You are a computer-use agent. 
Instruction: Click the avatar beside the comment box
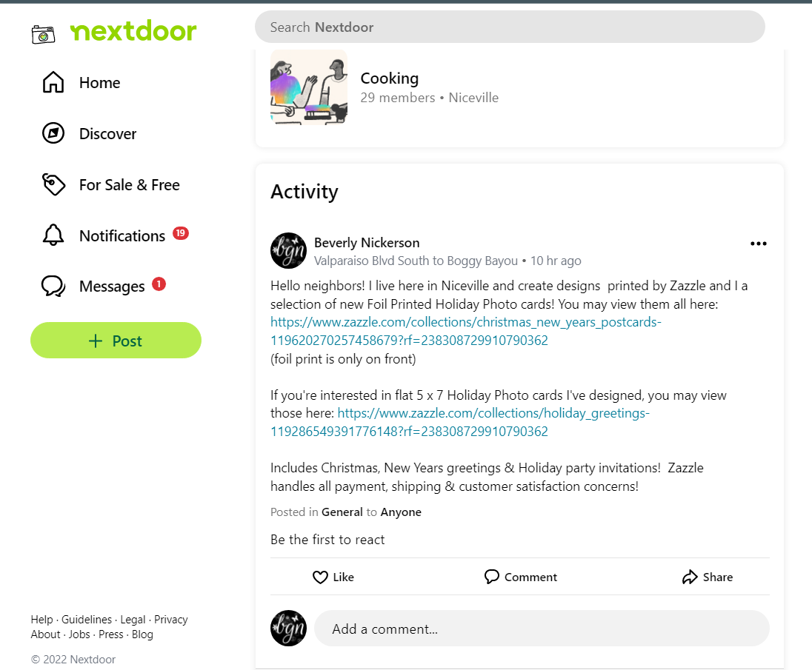[x=288, y=628]
